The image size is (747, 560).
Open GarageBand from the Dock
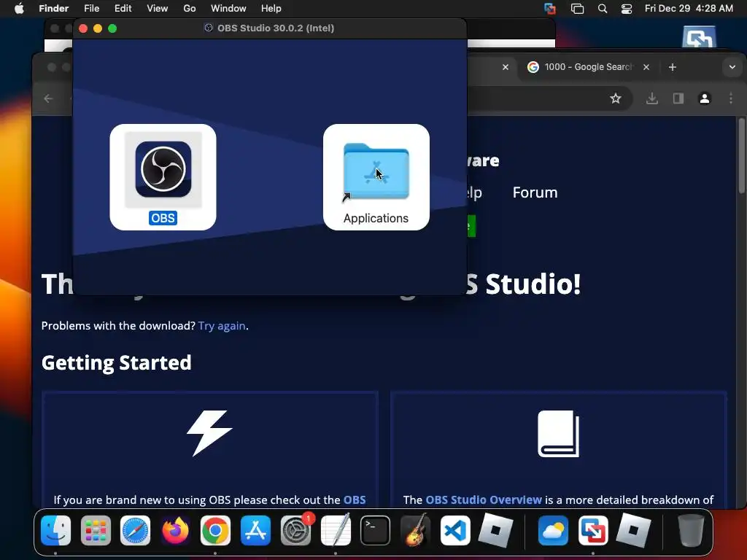(415, 530)
